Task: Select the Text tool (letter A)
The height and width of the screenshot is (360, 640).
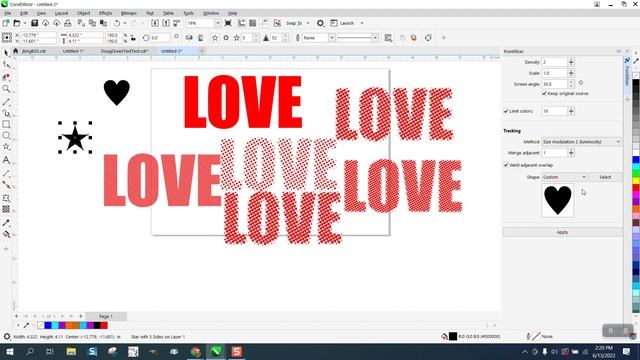Action: pyautogui.click(x=6, y=160)
